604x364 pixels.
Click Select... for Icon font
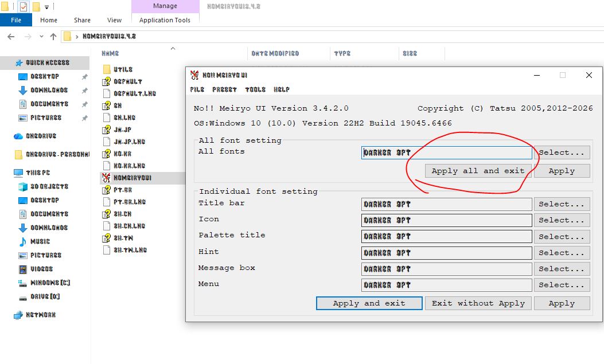[x=562, y=220]
